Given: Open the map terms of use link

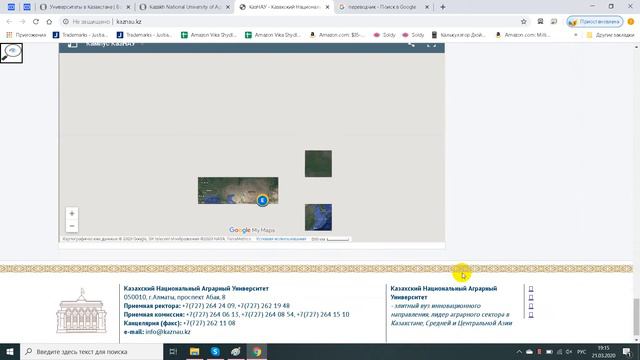Looking at the screenshot, I should click(x=281, y=239).
